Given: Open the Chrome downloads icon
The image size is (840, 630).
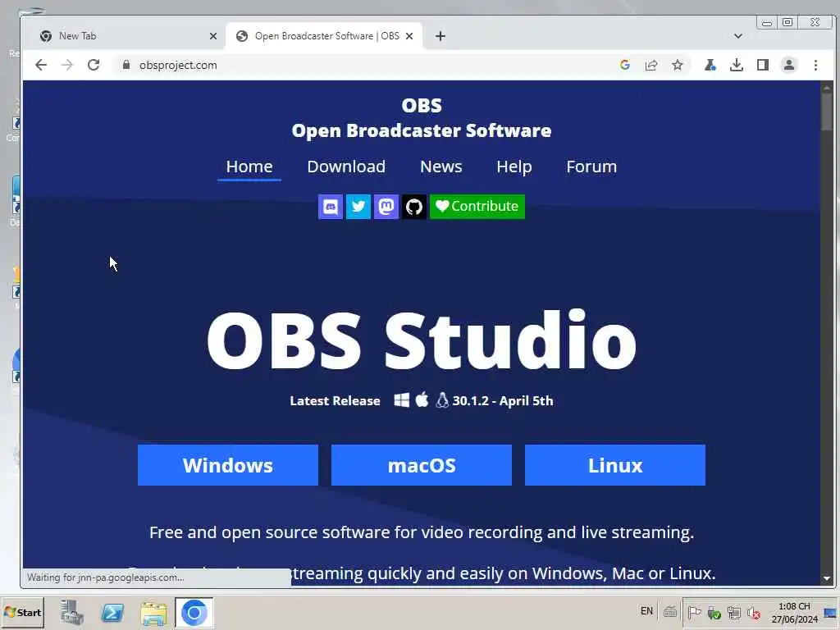Looking at the screenshot, I should point(737,65).
